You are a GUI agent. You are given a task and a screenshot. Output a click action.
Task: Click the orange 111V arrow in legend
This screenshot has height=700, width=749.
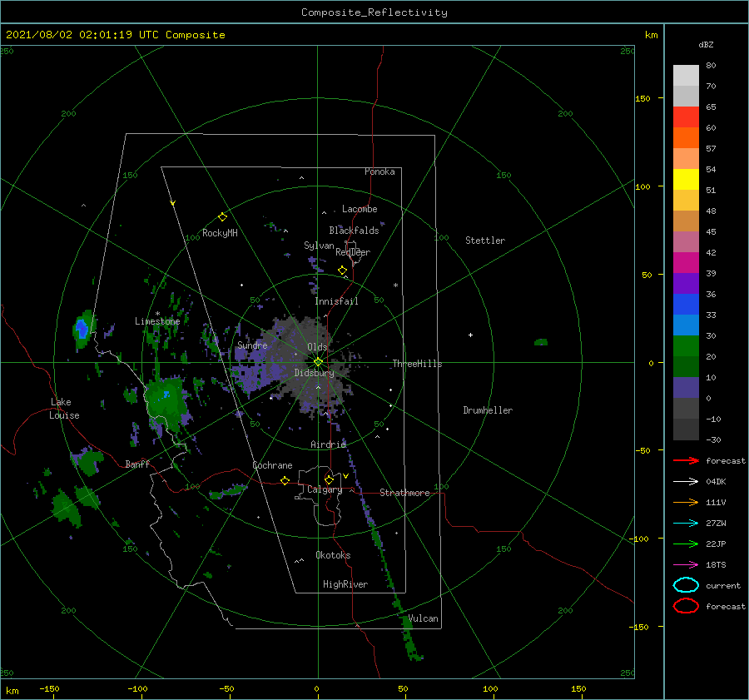(x=686, y=502)
